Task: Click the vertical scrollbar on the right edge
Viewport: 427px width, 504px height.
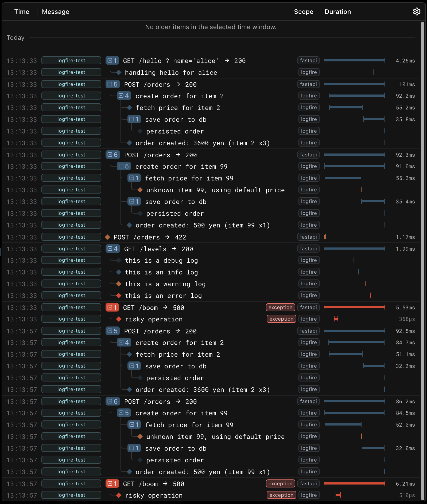Action: (423, 261)
